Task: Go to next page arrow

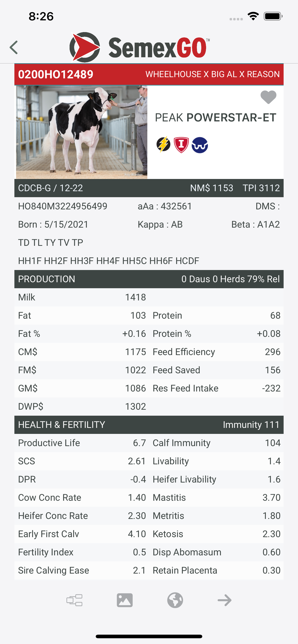Action: [225, 600]
